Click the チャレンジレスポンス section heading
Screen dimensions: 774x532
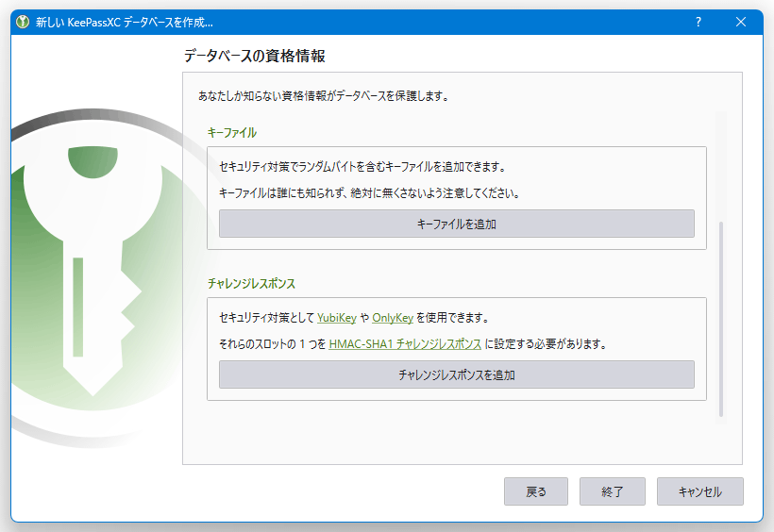[x=251, y=284]
